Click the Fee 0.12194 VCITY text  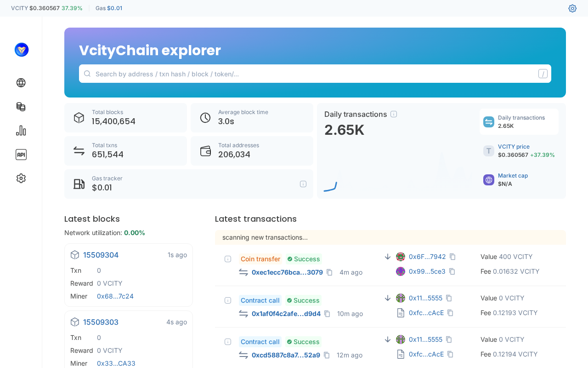click(x=509, y=354)
